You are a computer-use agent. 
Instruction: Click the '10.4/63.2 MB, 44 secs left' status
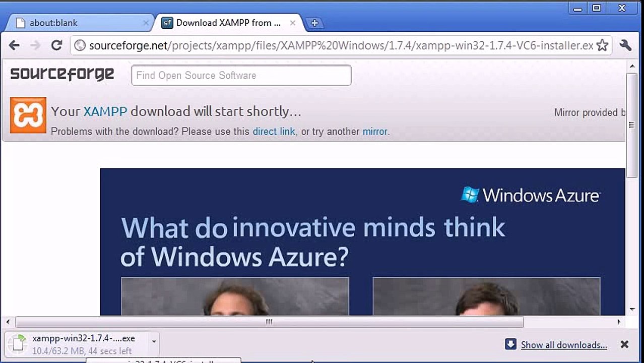(x=82, y=351)
